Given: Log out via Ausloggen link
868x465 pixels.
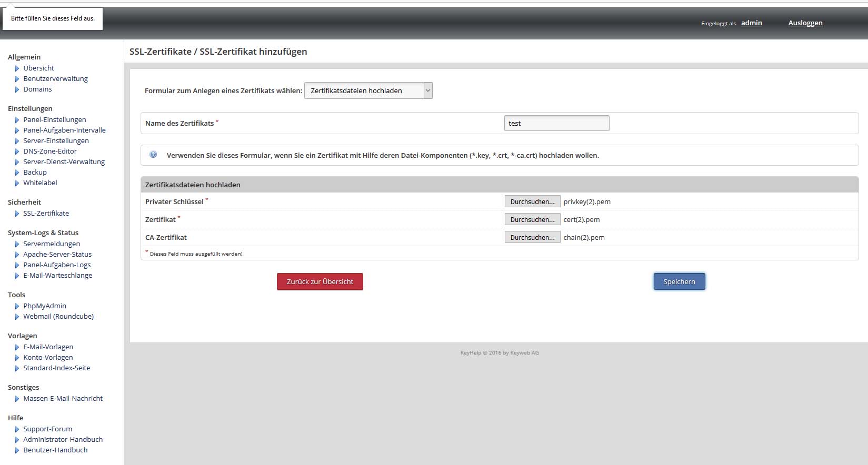Looking at the screenshot, I should coord(805,23).
